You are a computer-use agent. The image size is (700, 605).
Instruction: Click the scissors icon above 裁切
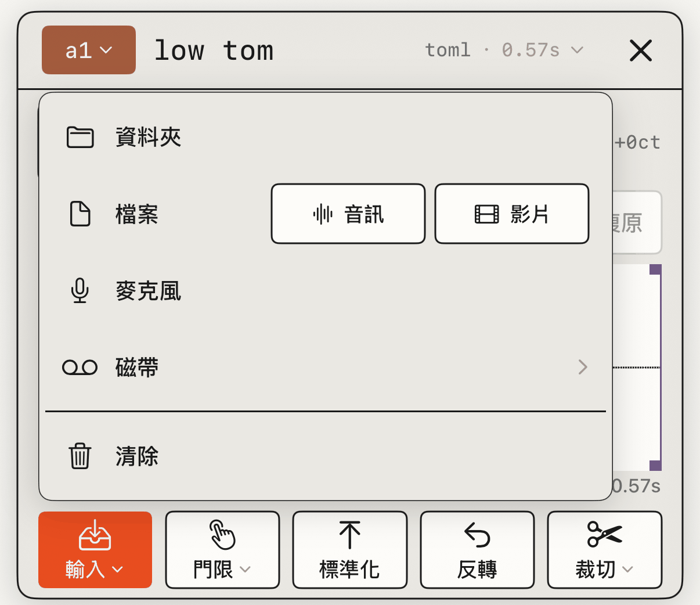[x=605, y=534]
